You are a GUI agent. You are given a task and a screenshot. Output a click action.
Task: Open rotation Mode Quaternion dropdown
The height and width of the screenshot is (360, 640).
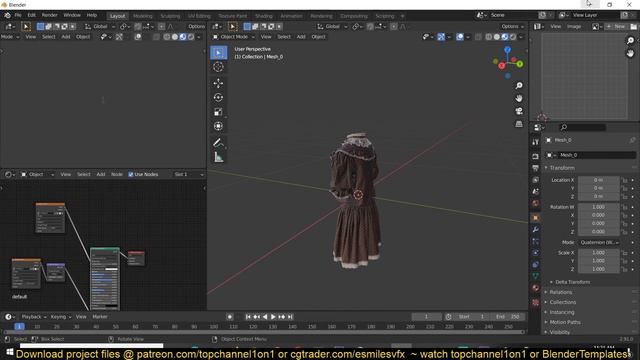click(599, 242)
